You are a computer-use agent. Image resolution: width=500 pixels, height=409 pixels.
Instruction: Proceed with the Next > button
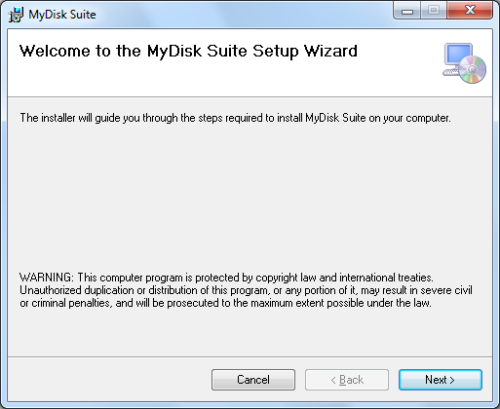pyautogui.click(x=440, y=380)
